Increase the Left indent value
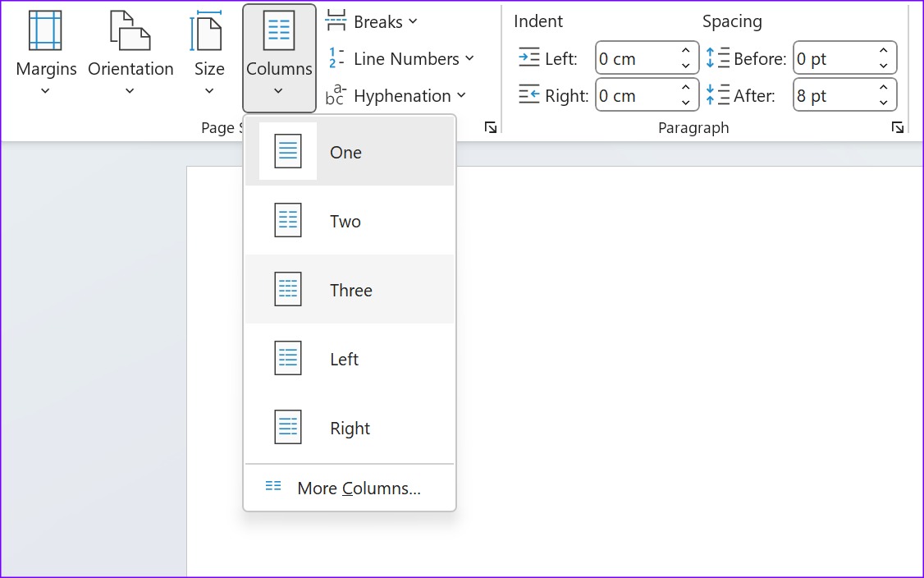 (x=685, y=51)
